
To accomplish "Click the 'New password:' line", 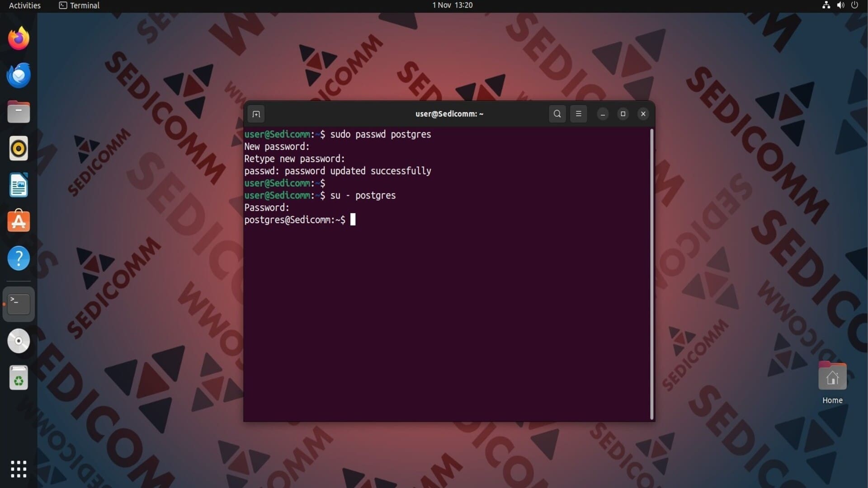I will [x=277, y=146].
